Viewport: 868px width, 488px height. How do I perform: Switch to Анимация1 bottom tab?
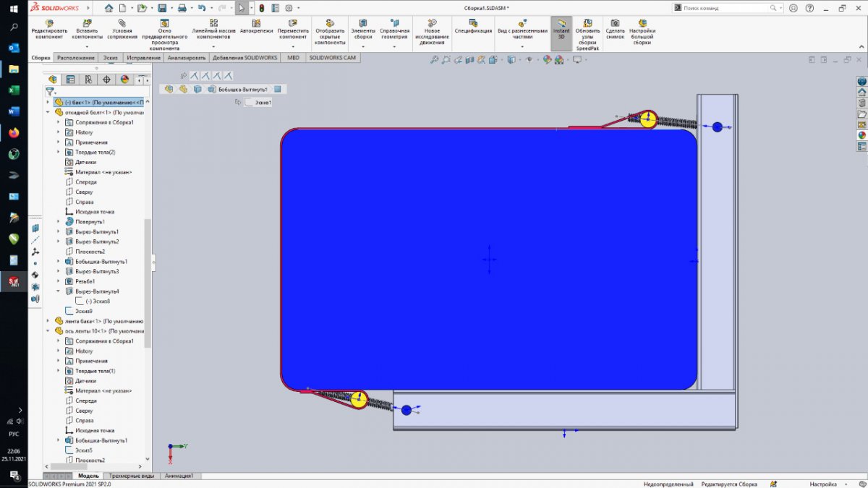(179, 476)
